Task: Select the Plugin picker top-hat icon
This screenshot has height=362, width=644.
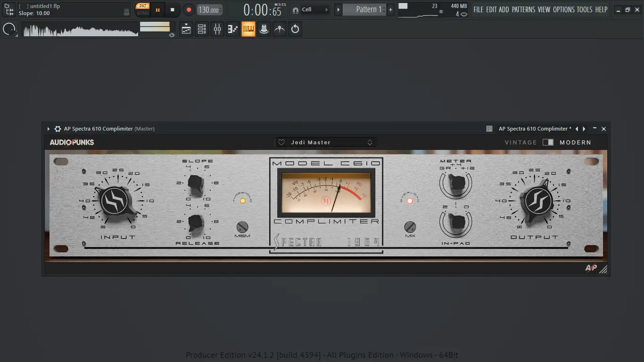Action: 264,29
